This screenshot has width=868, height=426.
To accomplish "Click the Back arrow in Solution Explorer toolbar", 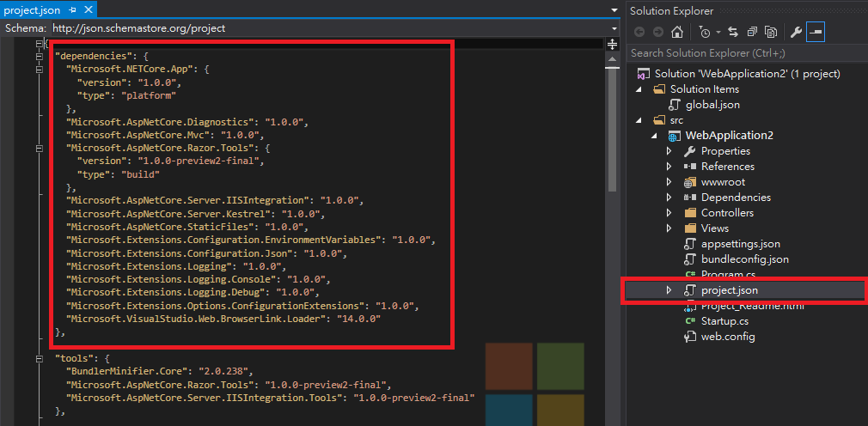I will click(639, 32).
